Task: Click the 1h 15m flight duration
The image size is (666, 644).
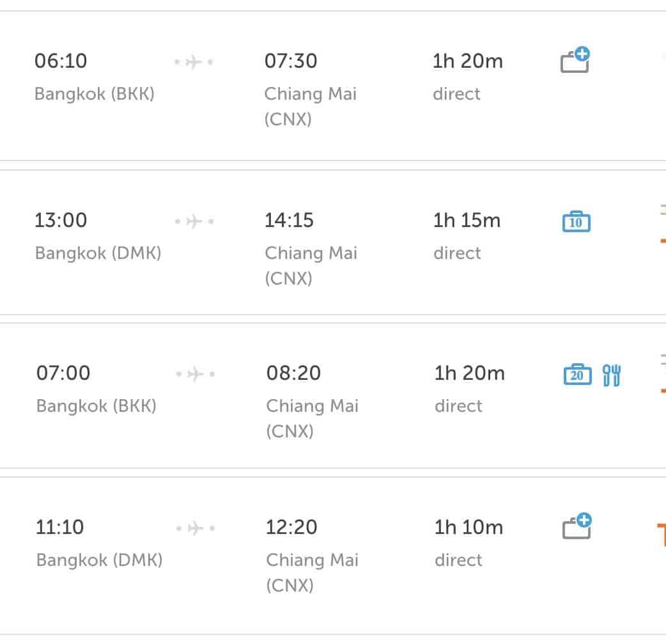Action: (467, 221)
